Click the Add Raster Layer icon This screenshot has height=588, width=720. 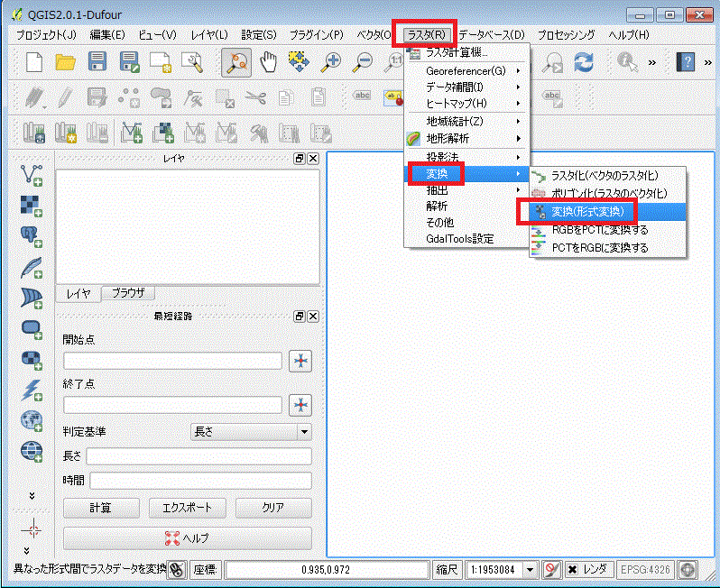pos(32,206)
